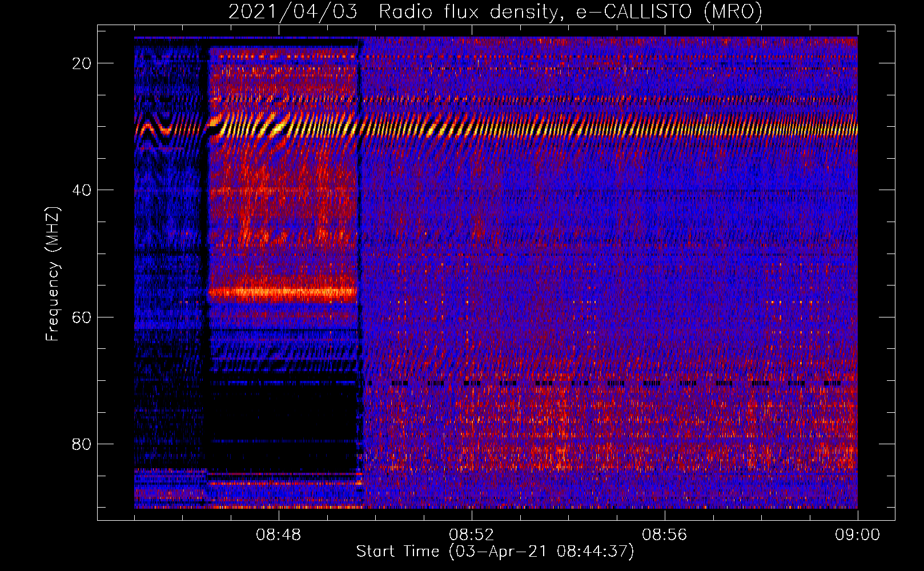This screenshot has height=571, width=924.
Task: Click the 80 frequency tick label
Action: click(82, 444)
